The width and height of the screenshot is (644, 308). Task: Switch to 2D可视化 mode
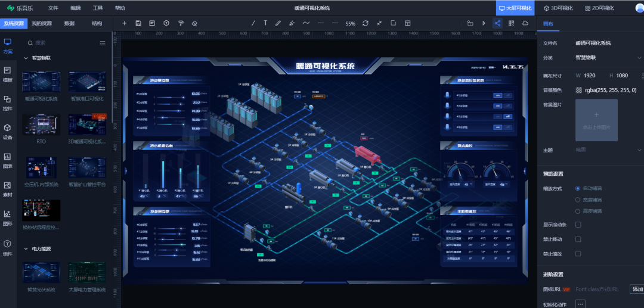pos(600,8)
